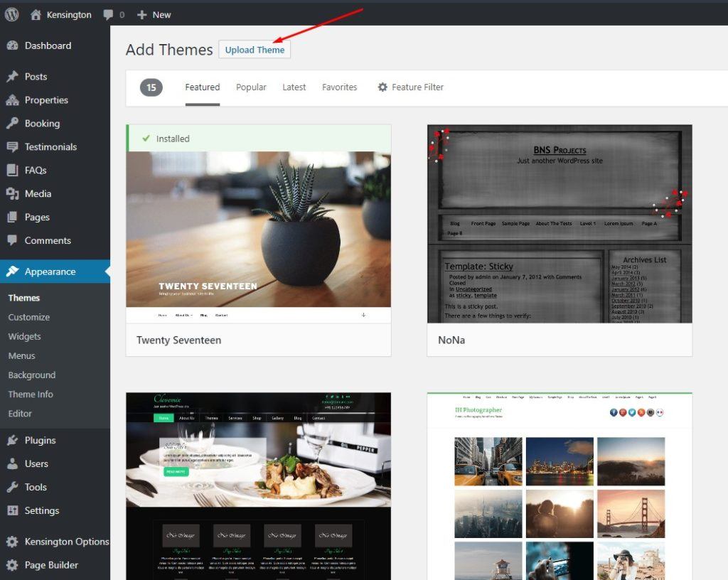
Task: Open the WordPress logo menu
Action: [11, 14]
